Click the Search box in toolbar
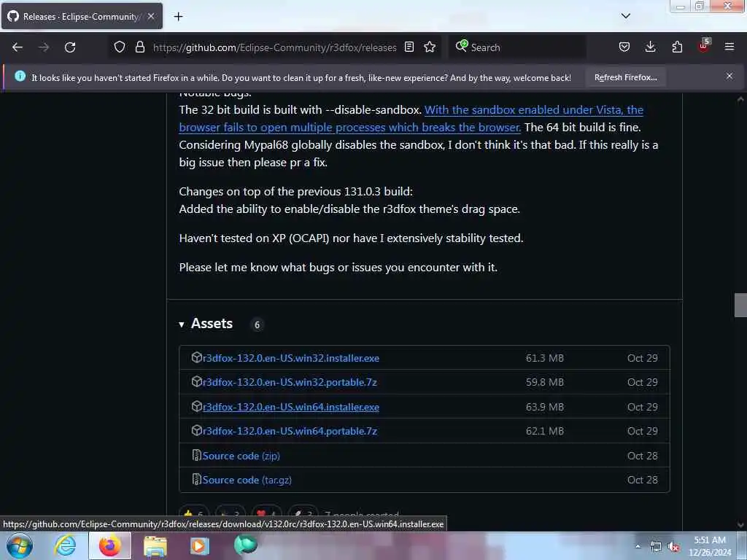The image size is (747, 560). 517,47
